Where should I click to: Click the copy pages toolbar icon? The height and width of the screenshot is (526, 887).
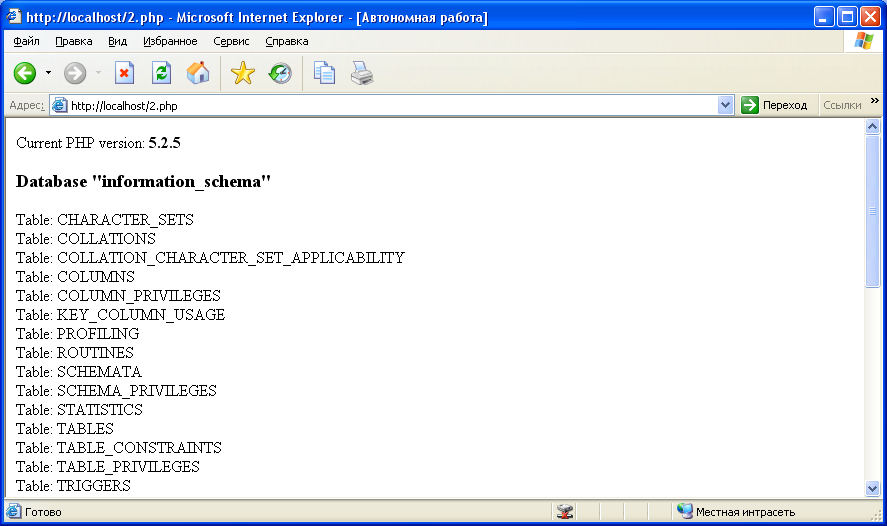coord(324,73)
